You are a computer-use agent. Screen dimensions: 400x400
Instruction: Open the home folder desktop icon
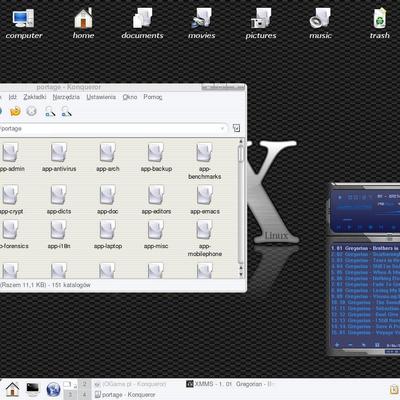tap(83, 23)
